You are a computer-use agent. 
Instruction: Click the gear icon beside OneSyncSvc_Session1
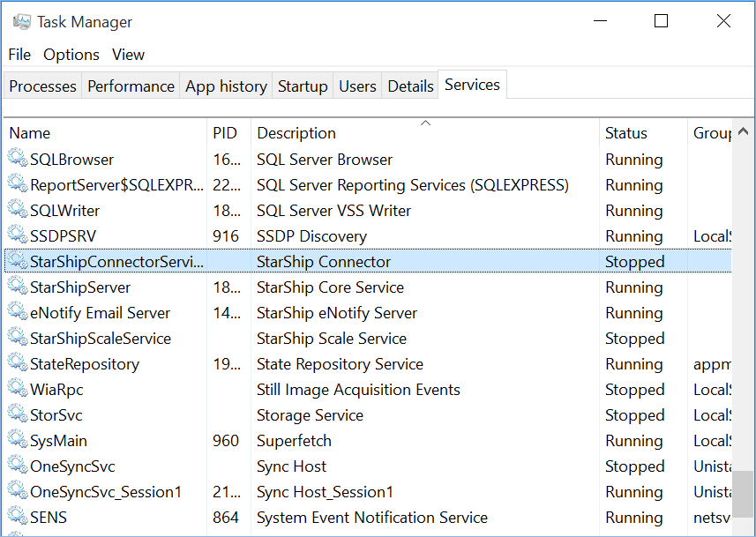pyautogui.click(x=18, y=490)
